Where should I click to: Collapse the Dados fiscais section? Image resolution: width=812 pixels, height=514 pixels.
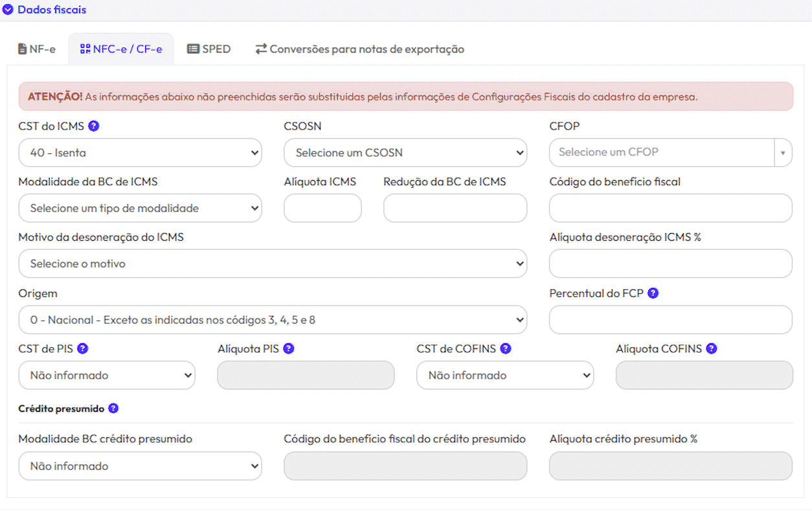pyautogui.click(x=8, y=10)
